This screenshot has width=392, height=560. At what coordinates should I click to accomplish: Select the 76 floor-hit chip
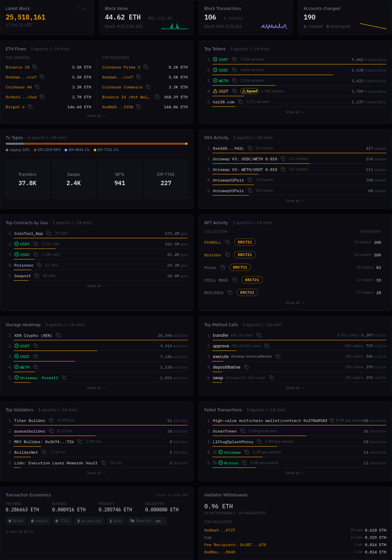click(x=147, y=521)
